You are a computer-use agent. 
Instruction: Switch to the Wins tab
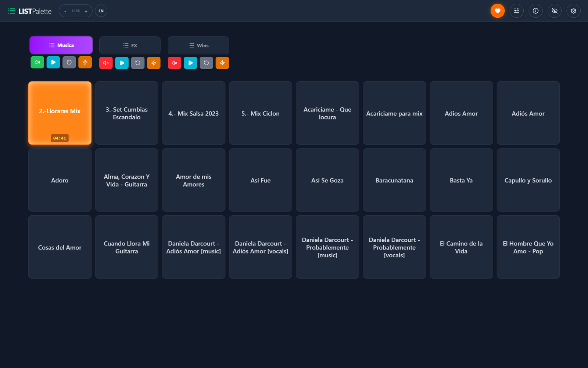[198, 45]
